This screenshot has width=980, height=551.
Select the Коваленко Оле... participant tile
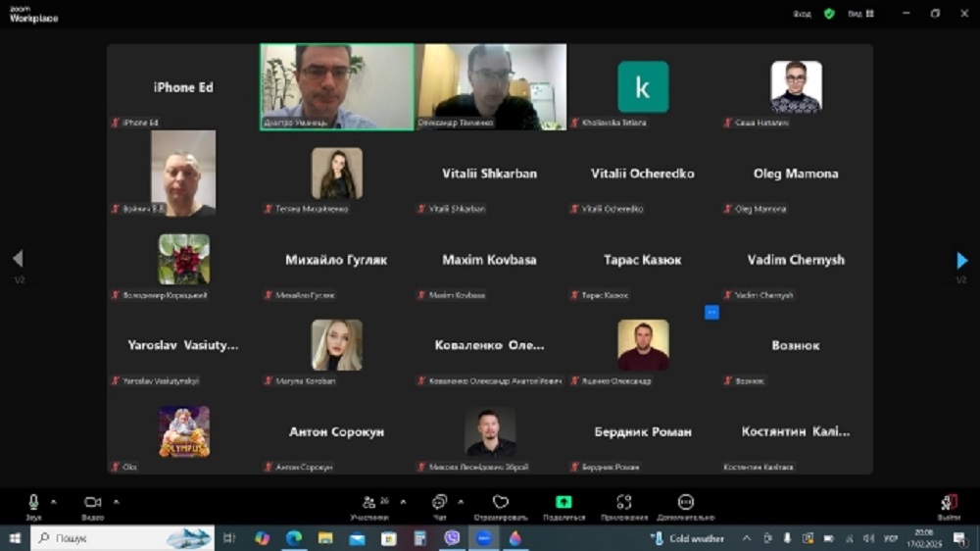click(x=489, y=345)
